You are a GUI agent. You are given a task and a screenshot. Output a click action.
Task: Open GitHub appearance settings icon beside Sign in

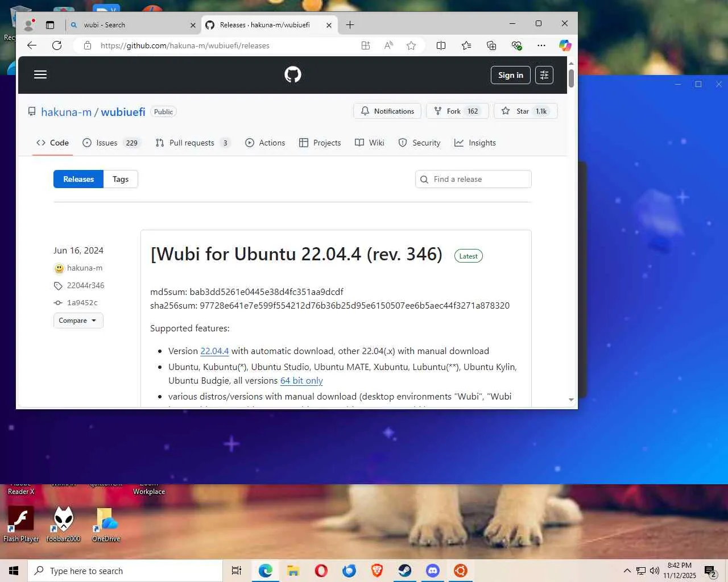pyautogui.click(x=544, y=75)
